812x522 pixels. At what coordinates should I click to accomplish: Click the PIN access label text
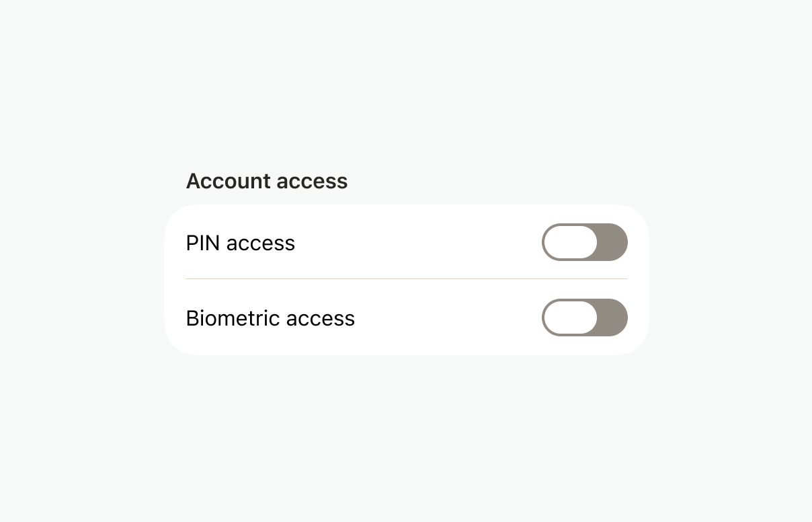[240, 243]
